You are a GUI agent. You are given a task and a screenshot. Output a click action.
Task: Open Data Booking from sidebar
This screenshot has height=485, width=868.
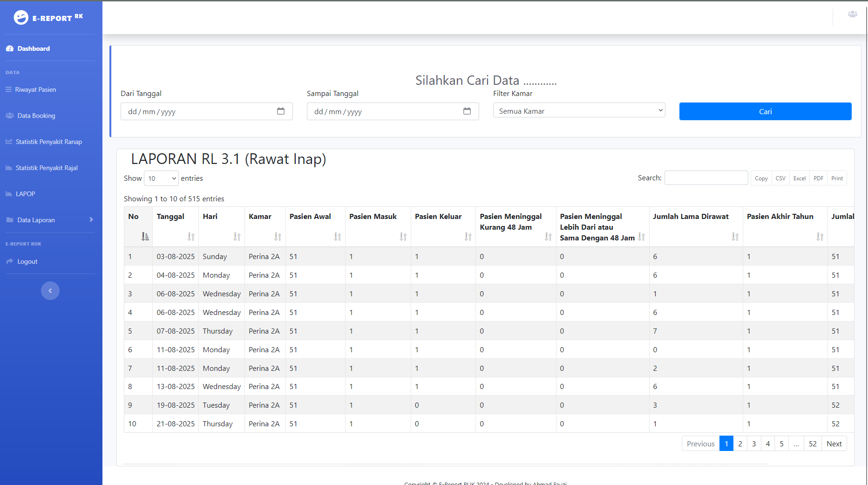36,116
